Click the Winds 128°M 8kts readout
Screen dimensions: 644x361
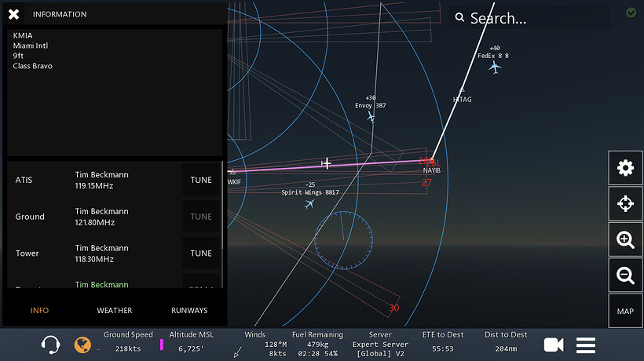[x=275, y=348]
